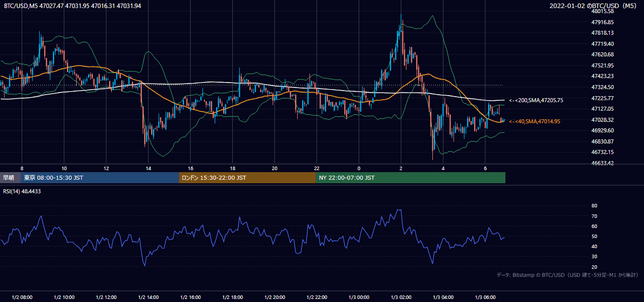Click hour tick '12' under the price chart
Image resolution: width=644 pixels, height=302 pixels.
[106, 168]
